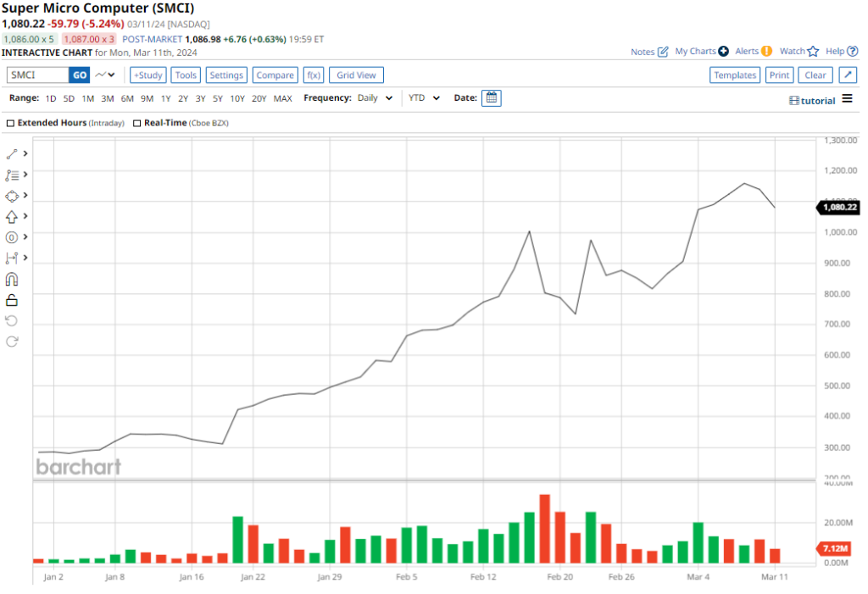Expand the chart type dropdown
868x594 pixels.
click(106, 75)
